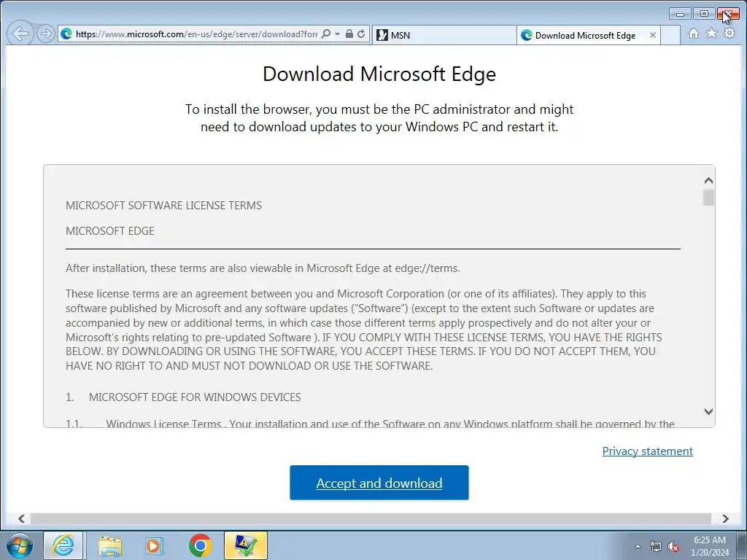Image resolution: width=747 pixels, height=560 pixels.
Task: Click the Home icon in Internet Explorer
Action: click(x=694, y=34)
